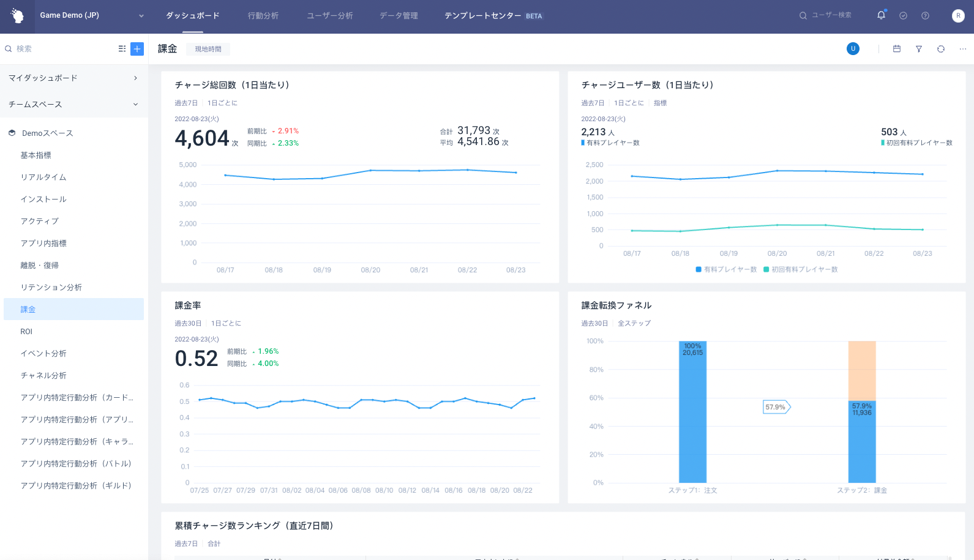974x560 pixels.
Task: Open the Game Demo (JP) project dropdown
Action: 92,16
